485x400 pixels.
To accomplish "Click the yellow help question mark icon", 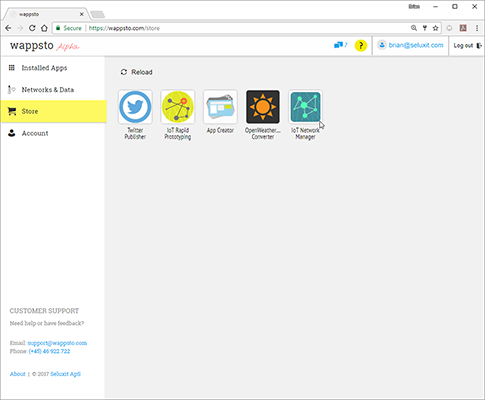I will (x=361, y=46).
